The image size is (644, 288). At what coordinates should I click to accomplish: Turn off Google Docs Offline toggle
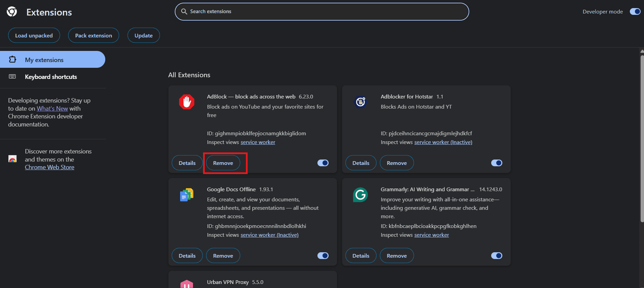point(323,256)
